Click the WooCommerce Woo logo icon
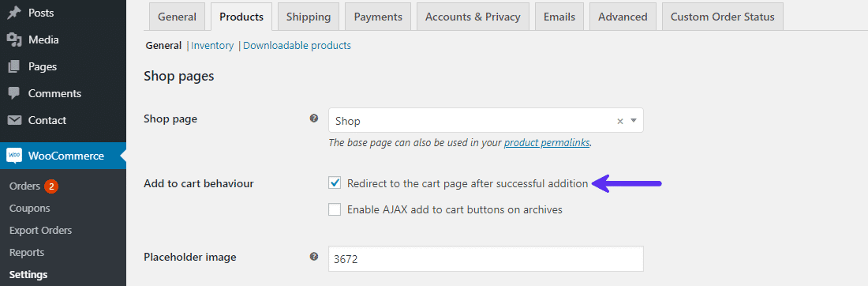This screenshot has width=868, height=286. pyautogui.click(x=14, y=156)
